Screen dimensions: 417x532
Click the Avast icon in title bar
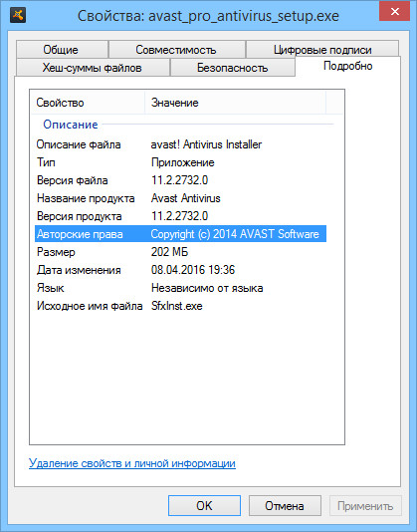point(18,15)
